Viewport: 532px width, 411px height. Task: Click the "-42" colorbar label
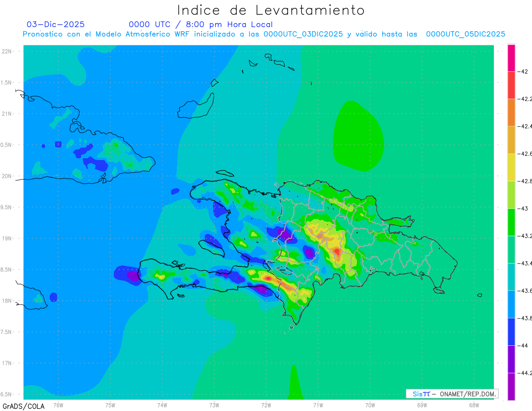(522, 71)
